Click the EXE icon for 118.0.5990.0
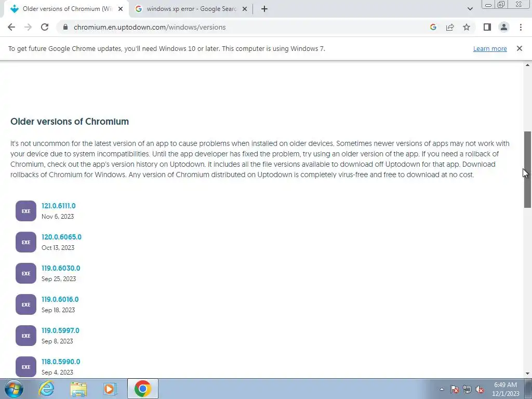This screenshot has height=399, width=532. 26,367
